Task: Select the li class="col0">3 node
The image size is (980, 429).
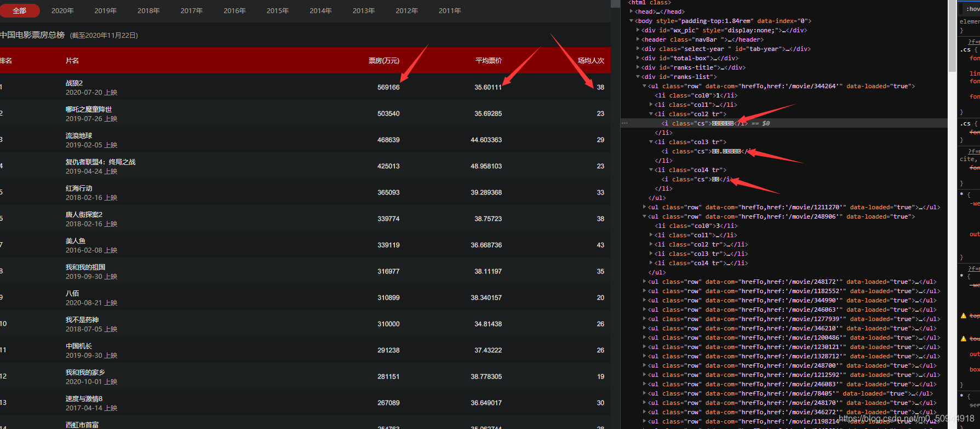Action: (x=696, y=226)
